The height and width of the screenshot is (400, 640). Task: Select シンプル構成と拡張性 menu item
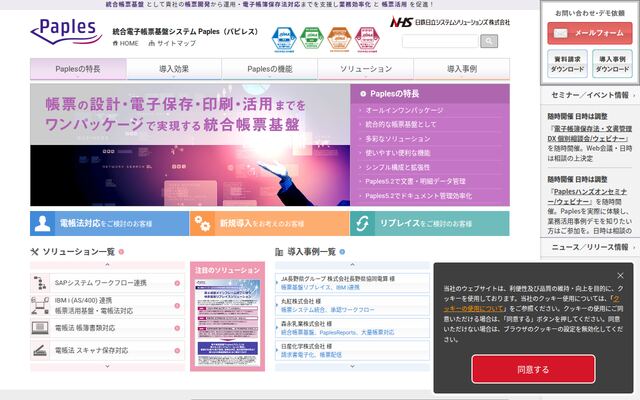(398, 167)
